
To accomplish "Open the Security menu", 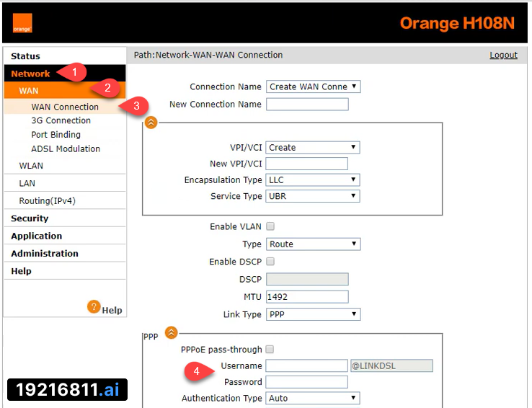I will [65, 218].
